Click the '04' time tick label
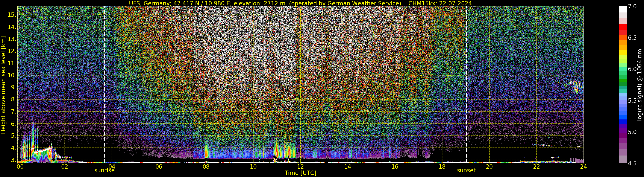Image resolution: width=644 pixels, height=177 pixels. pyautogui.click(x=112, y=166)
